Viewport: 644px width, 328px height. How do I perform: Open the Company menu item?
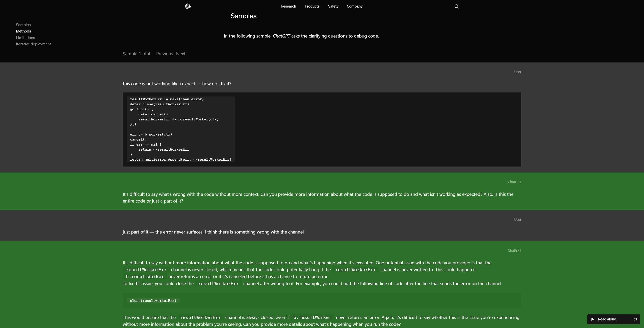pos(354,6)
